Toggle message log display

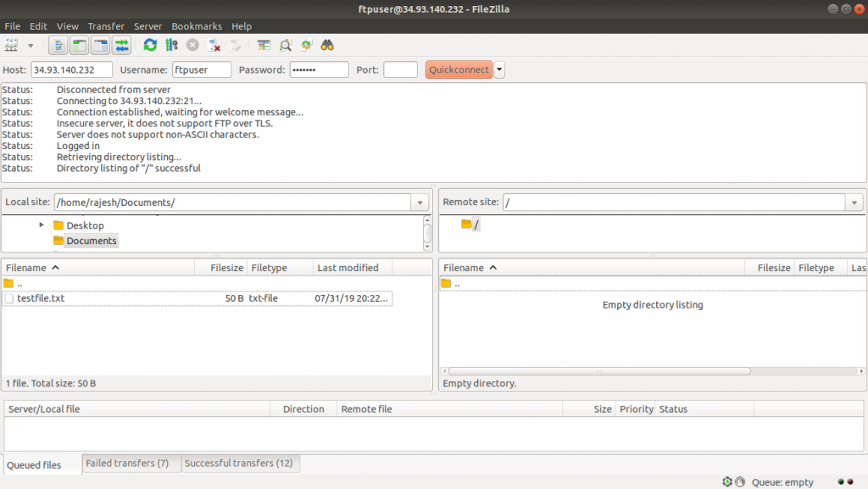pos(58,46)
